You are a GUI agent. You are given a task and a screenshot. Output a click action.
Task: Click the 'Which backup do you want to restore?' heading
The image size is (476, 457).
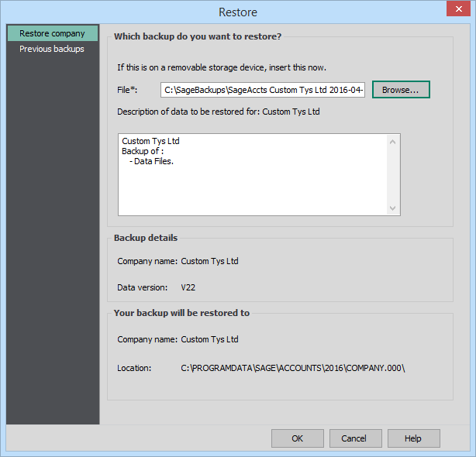pyautogui.click(x=198, y=36)
